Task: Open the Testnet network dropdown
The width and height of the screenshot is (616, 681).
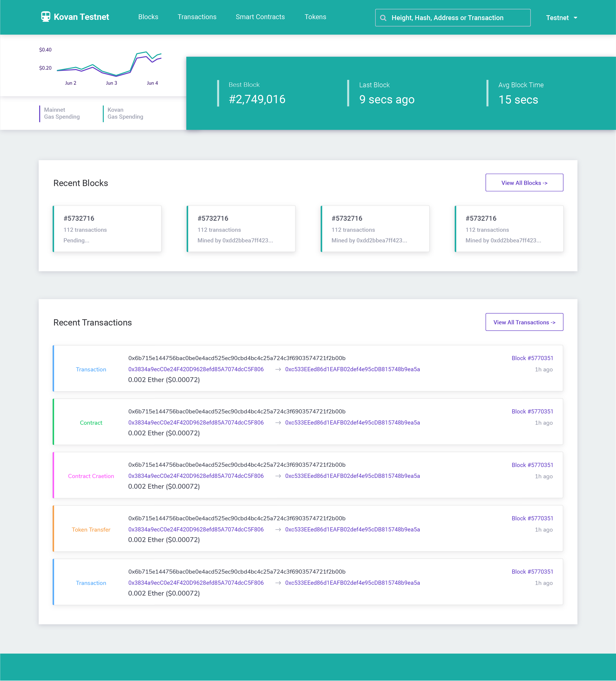Action: (x=561, y=18)
